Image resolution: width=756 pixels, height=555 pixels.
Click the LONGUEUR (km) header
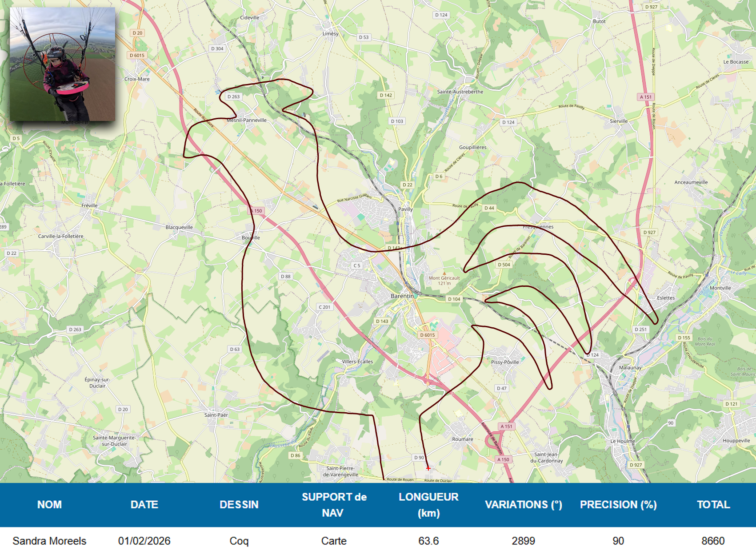tap(428, 505)
